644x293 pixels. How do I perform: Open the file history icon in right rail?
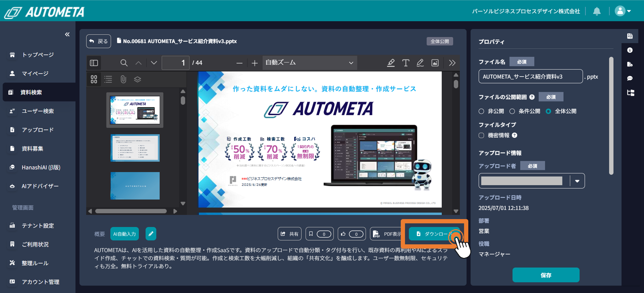pos(630,64)
